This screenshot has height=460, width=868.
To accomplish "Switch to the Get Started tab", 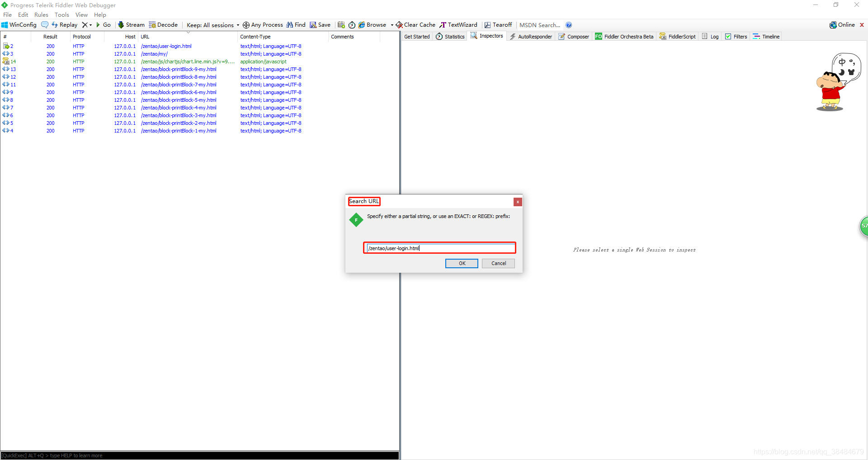I will pyautogui.click(x=417, y=37).
